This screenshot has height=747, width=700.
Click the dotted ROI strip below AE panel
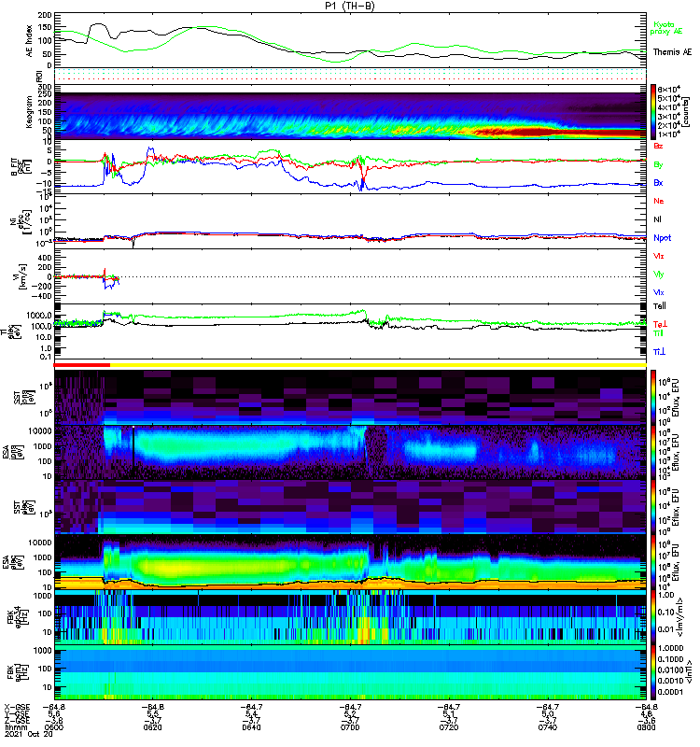[350, 75]
